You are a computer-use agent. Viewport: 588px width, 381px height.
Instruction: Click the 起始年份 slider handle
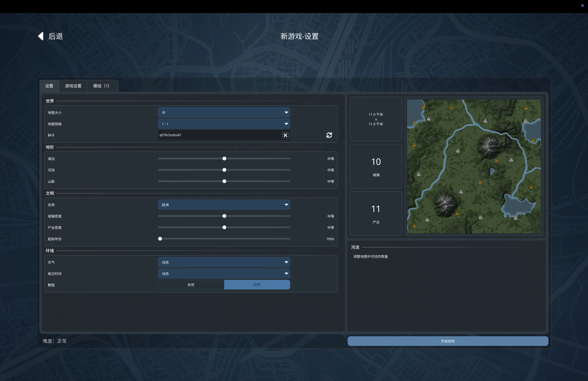point(160,239)
